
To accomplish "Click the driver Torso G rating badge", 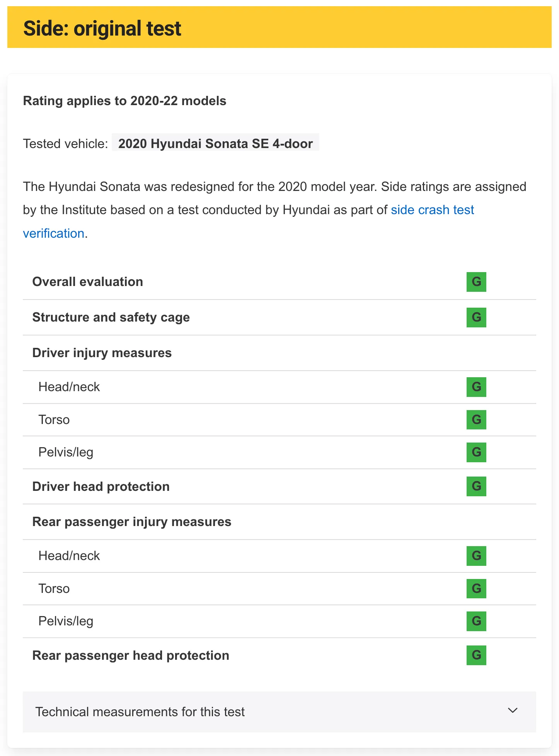I will [x=476, y=420].
